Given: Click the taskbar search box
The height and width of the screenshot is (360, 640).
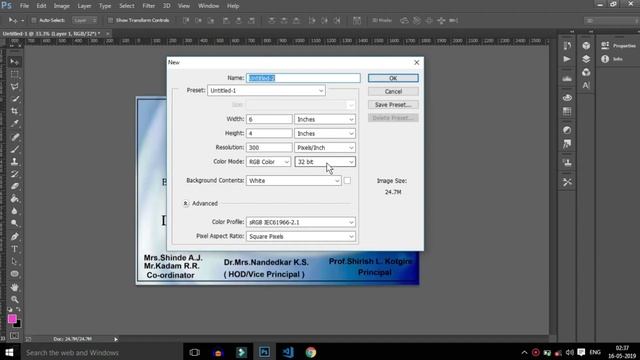Looking at the screenshot, I should (x=101, y=352).
